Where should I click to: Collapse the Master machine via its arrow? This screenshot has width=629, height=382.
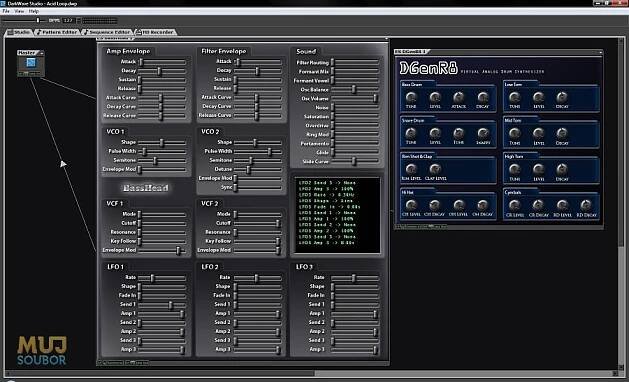(x=41, y=53)
